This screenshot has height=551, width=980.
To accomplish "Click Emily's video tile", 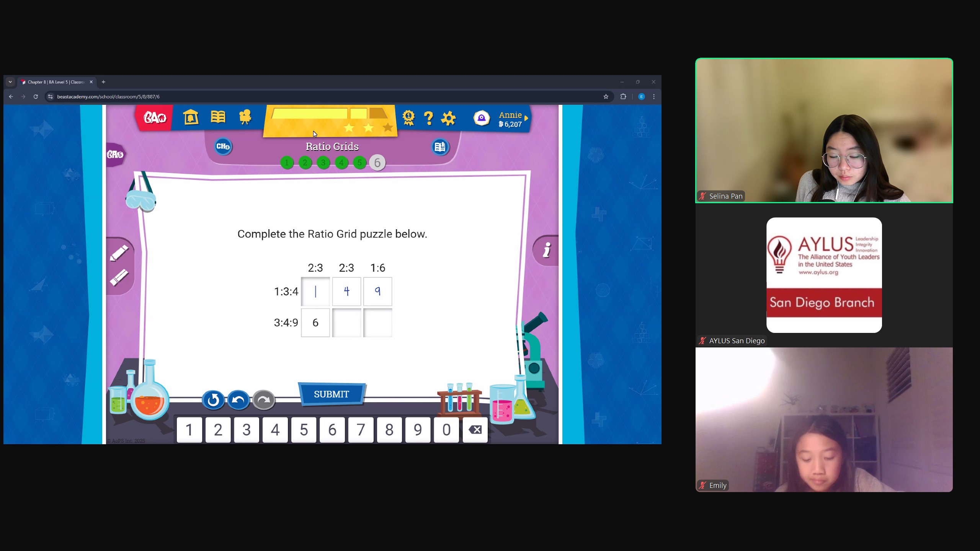I will (x=824, y=420).
